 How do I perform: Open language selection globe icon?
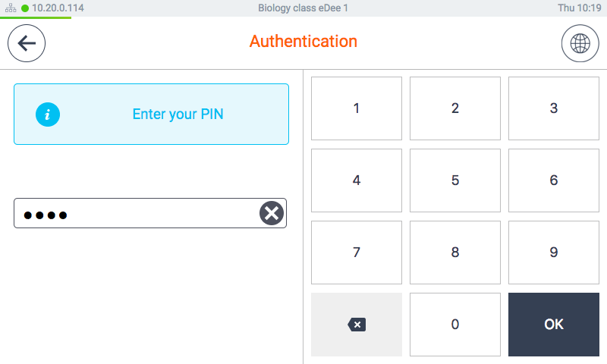click(x=580, y=43)
